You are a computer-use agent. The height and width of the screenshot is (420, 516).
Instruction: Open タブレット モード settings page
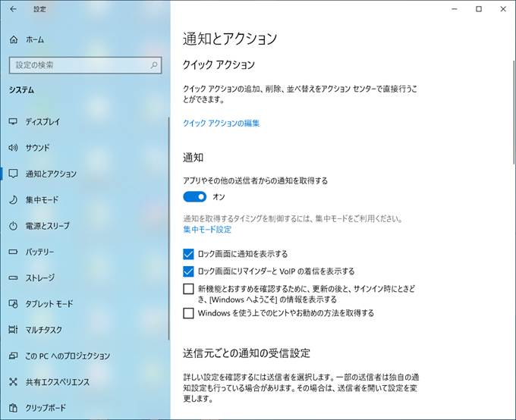[49, 304]
